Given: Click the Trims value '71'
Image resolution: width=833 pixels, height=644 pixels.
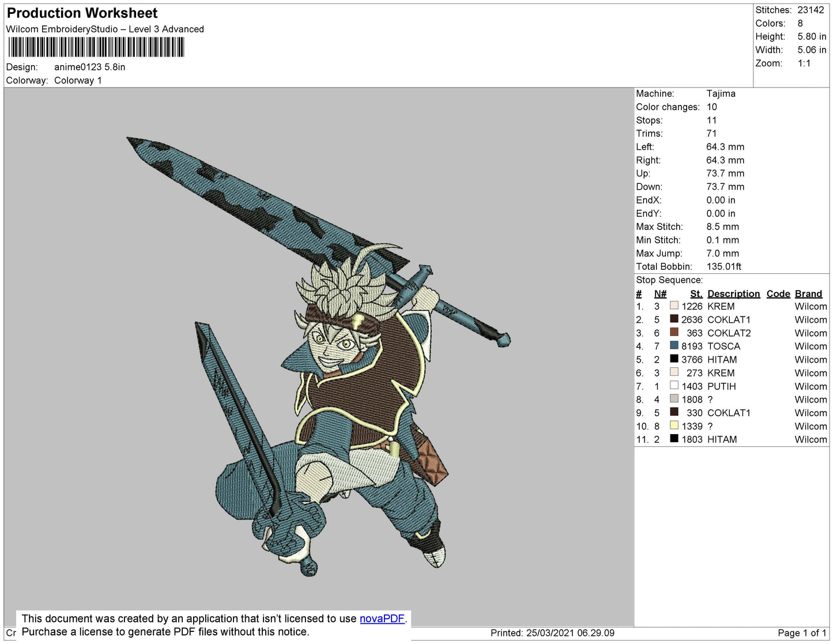Looking at the screenshot, I should click(711, 133).
